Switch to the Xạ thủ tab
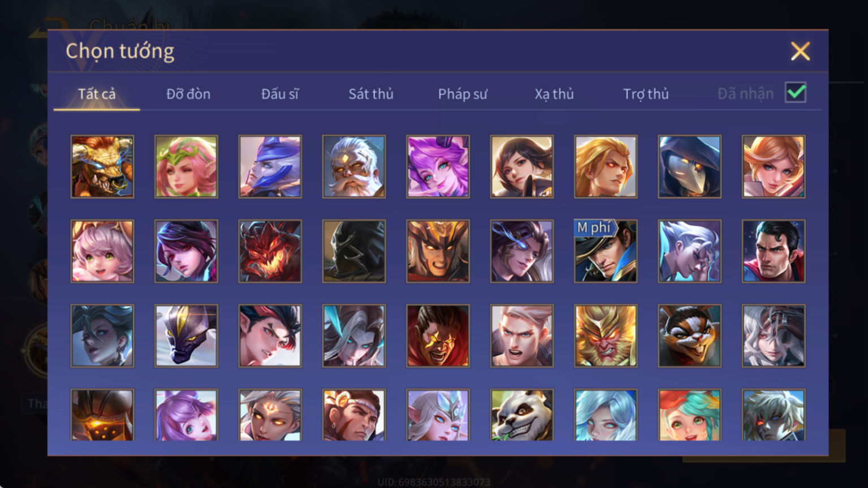868x488 pixels. click(554, 94)
